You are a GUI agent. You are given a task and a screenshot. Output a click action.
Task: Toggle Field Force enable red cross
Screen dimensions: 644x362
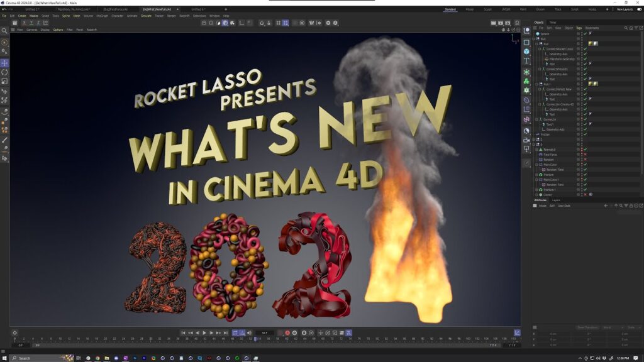(x=586, y=155)
